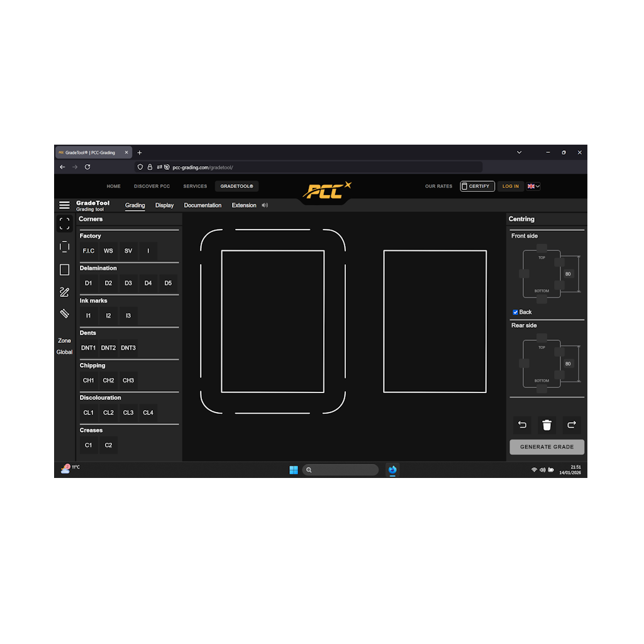Open the site security lock icon
Screen dimensions: 644x644
[x=150, y=167]
